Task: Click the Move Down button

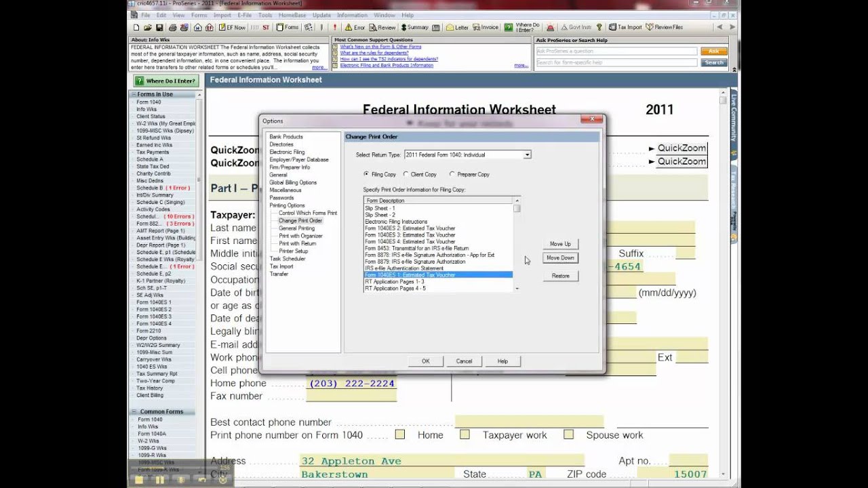Action: pos(560,258)
